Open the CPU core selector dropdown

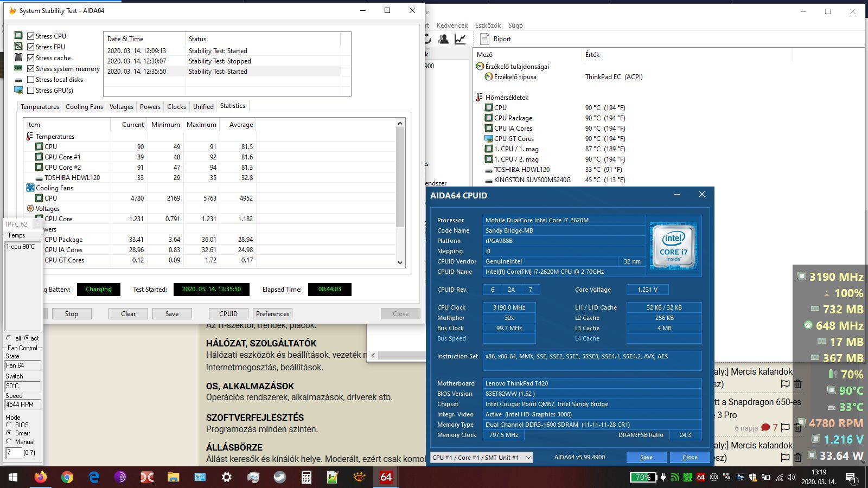pyautogui.click(x=481, y=457)
